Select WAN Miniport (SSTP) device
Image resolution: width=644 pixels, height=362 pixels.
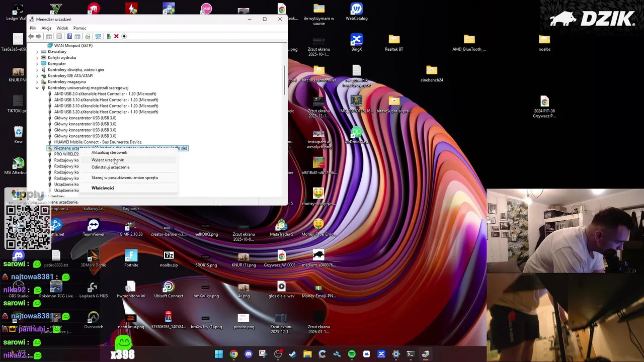73,46
